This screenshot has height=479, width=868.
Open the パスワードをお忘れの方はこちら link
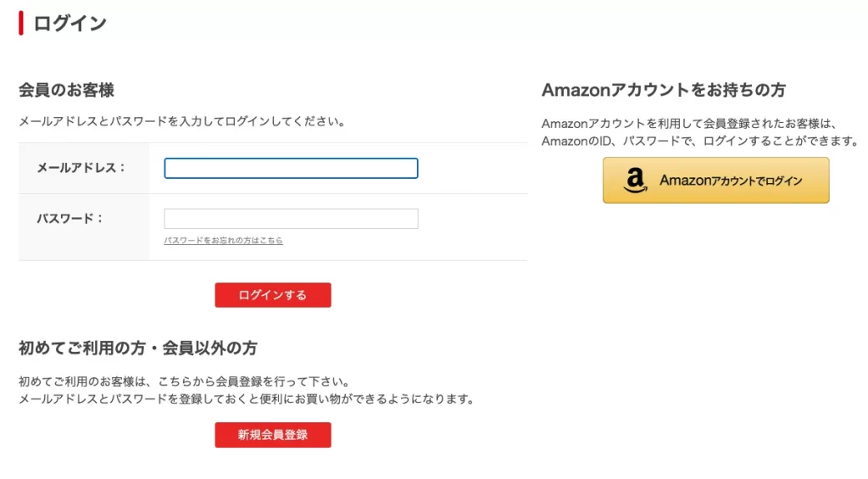(224, 240)
